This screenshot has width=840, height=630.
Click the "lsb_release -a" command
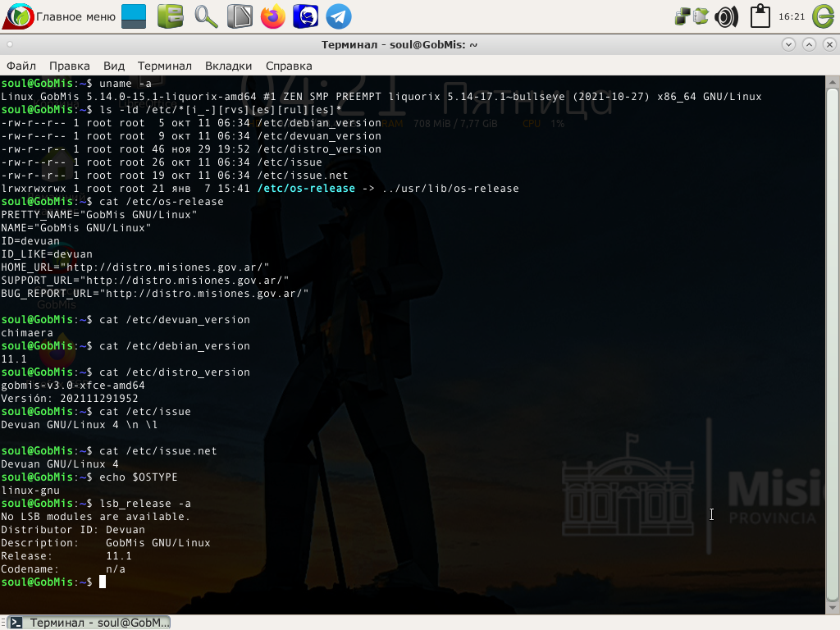[144, 504]
